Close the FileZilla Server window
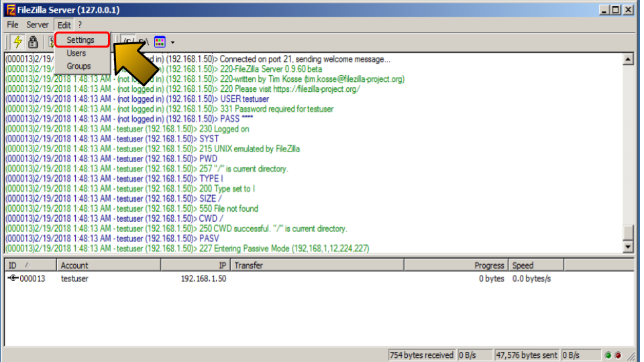Screen dimensions: 644x362 (628, 10)
